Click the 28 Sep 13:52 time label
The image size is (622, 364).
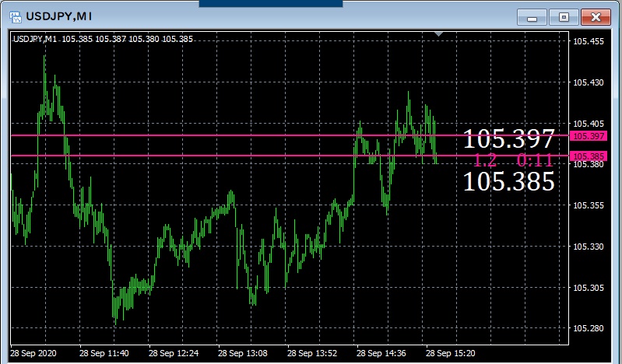pyautogui.click(x=312, y=353)
